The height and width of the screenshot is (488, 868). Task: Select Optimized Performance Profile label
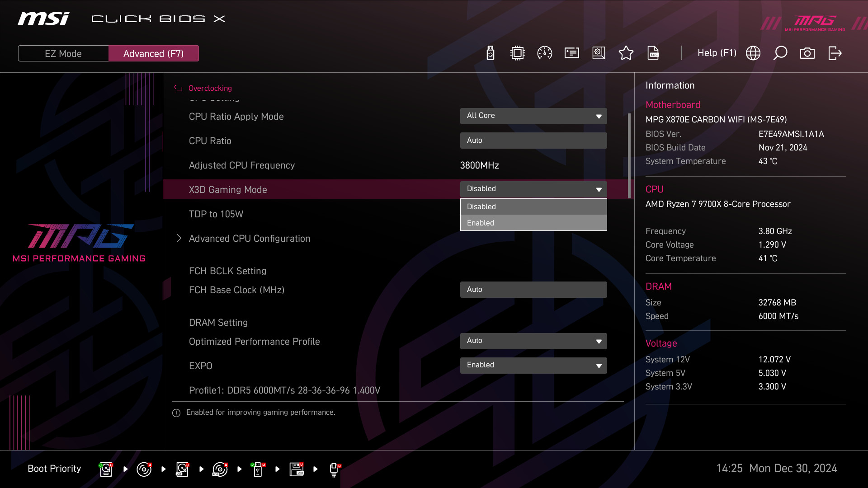point(255,342)
